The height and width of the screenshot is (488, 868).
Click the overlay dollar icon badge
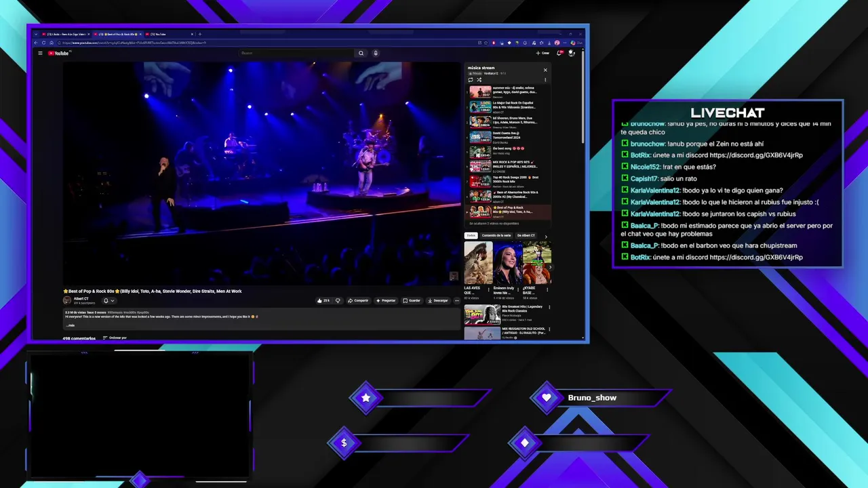(x=344, y=443)
